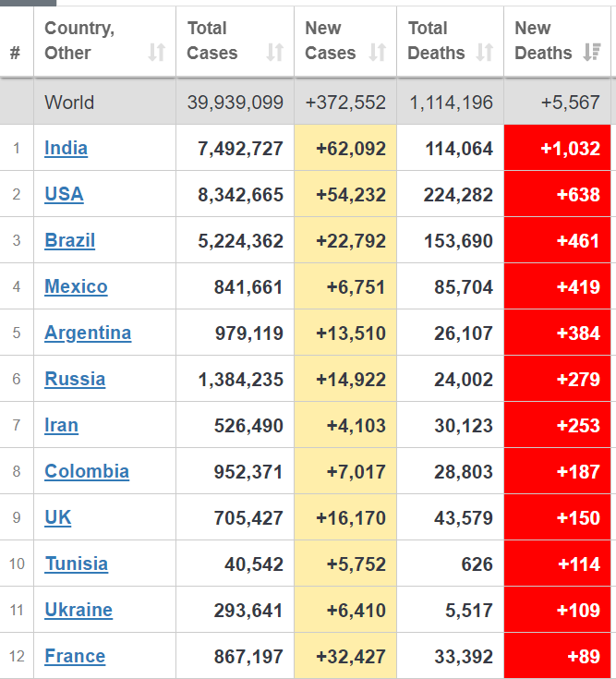This screenshot has width=616, height=679.
Task: Open the Mexico country link
Action: pyautogui.click(x=76, y=286)
